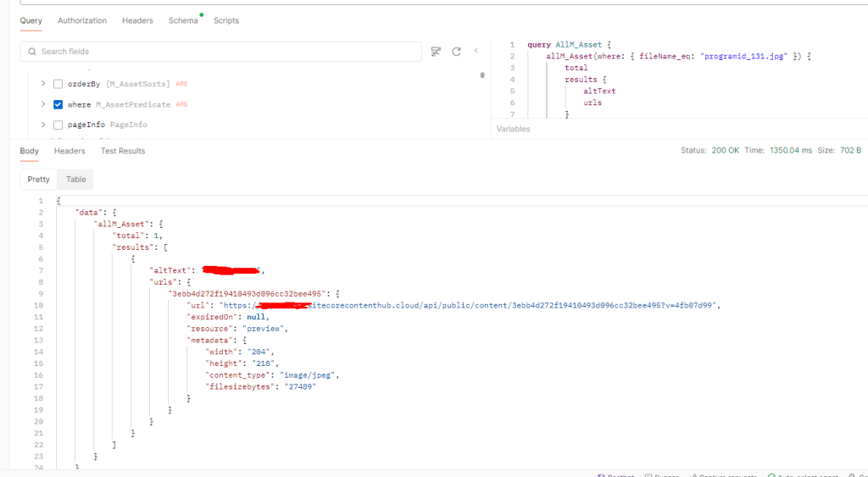This screenshot has height=477, width=868.
Task: Open the response Headers tab
Action: pyautogui.click(x=70, y=151)
